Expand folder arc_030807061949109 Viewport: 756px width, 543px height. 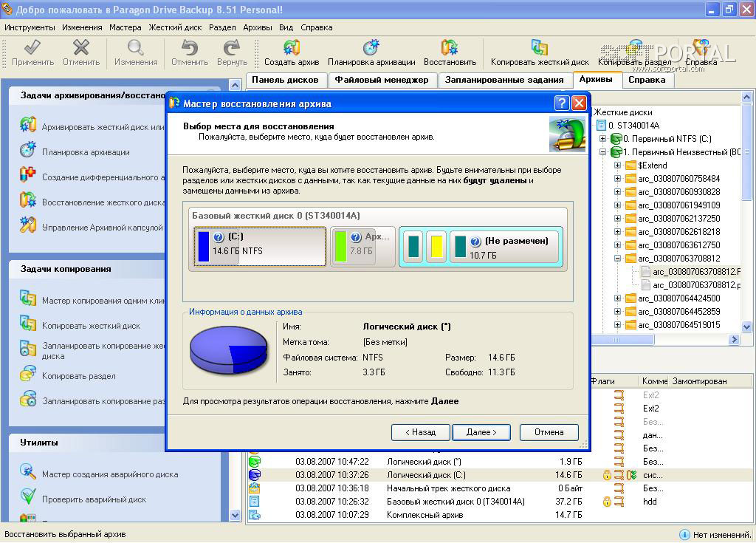pos(618,205)
